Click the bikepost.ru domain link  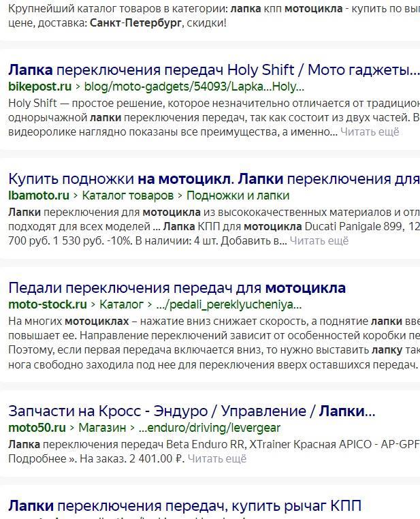pos(39,86)
